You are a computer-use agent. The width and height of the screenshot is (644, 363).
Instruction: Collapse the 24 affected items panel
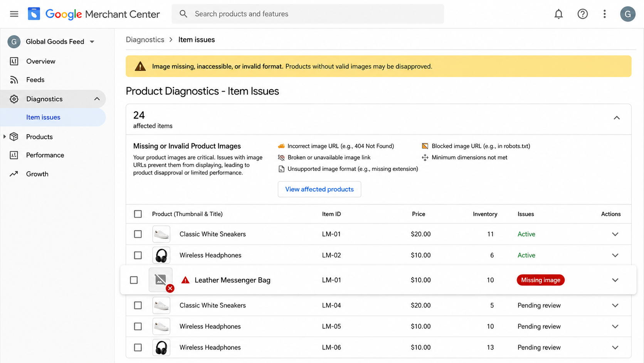coord(617,118)
